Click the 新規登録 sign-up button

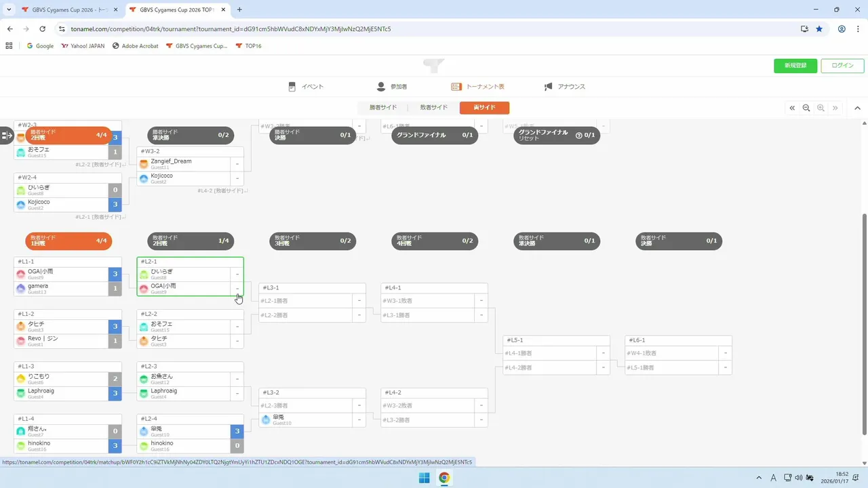pos(795,66)
